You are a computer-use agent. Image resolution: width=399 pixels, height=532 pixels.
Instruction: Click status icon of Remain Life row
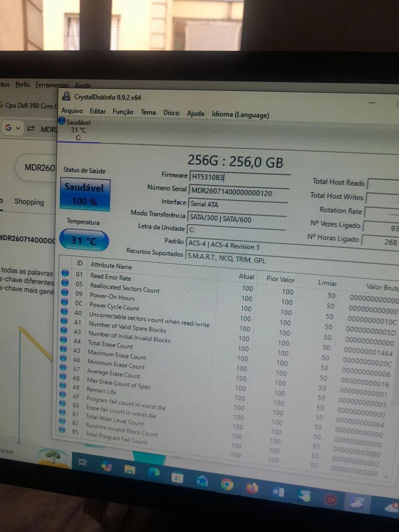[63, 385]
